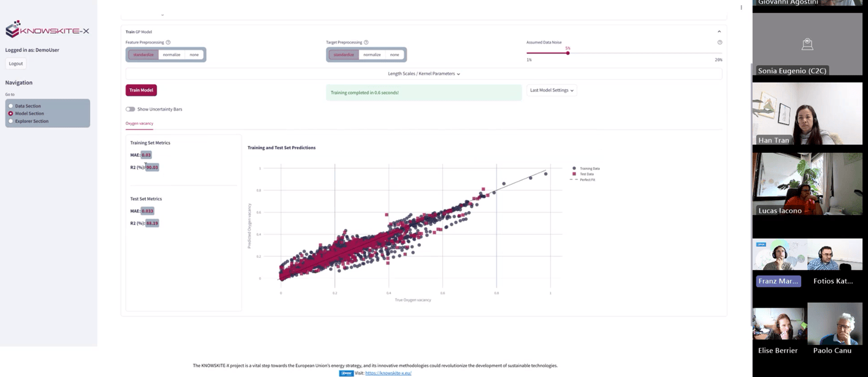Click Test Data legend marker
Image resolution: width=868 pixels, height=377 pixels.
pos(574,174)
